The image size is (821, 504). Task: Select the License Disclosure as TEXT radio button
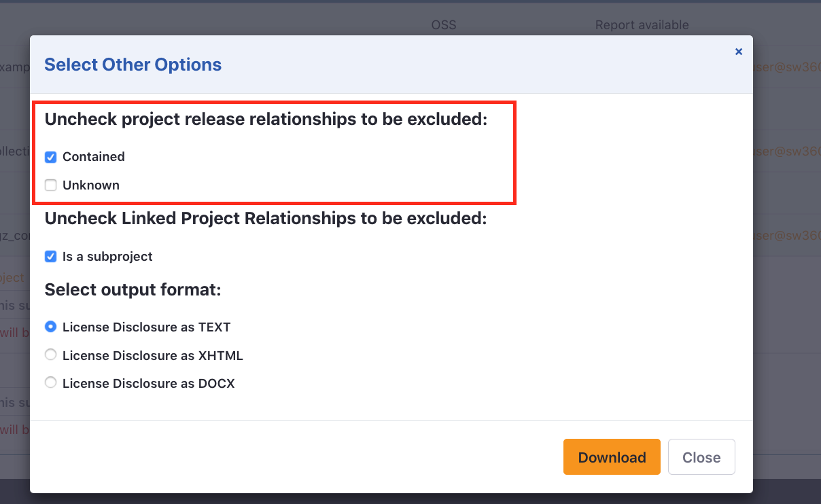coord(50,327)
